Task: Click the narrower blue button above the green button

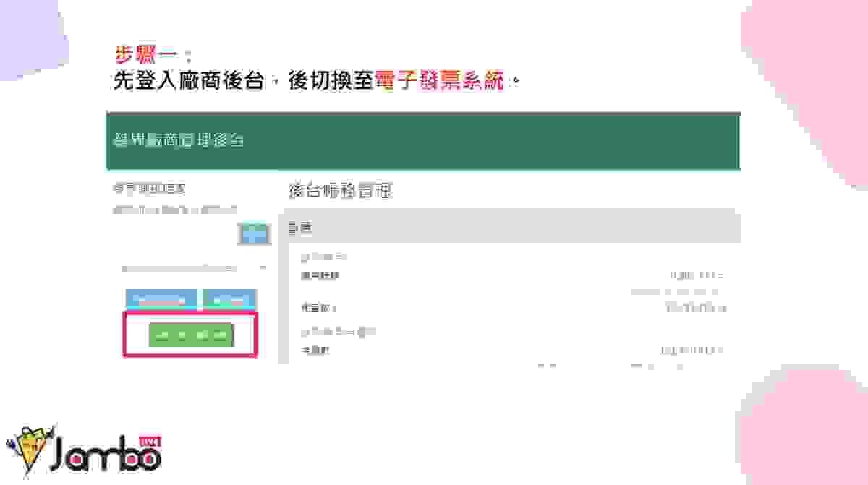Action: click(229, 300)
